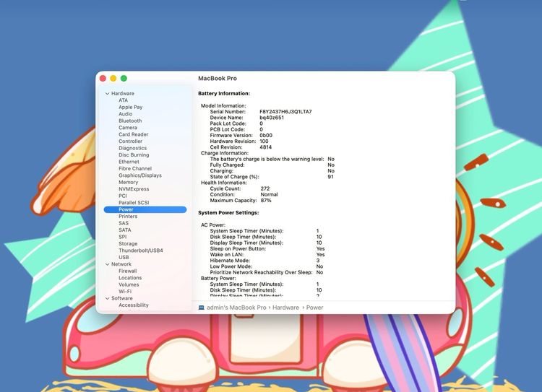542x392 pixels.
Task: Select Parallel SCSI in the sidebar
Action: point(134,203)
